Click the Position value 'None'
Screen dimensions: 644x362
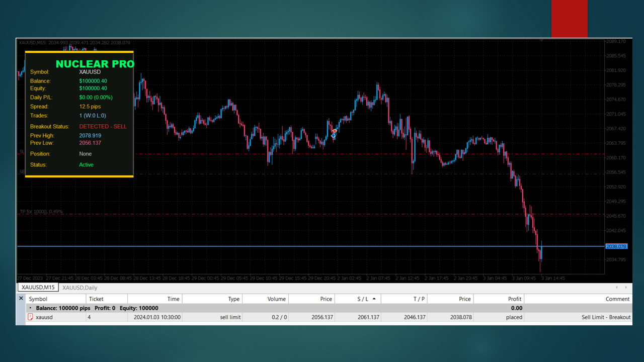click(x=86, y=154)
